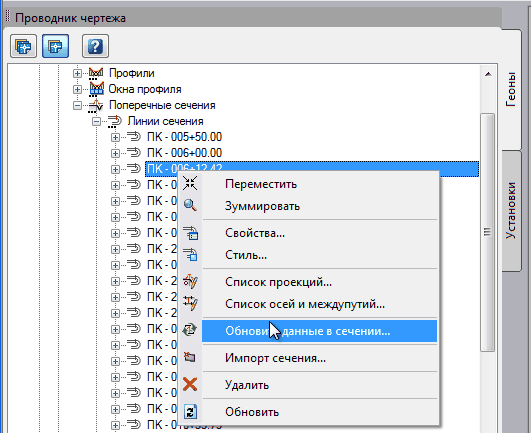Click the refresh icon beside Обновить
The height and width of the screenshot is (433, 531).
tap(190, 412)
